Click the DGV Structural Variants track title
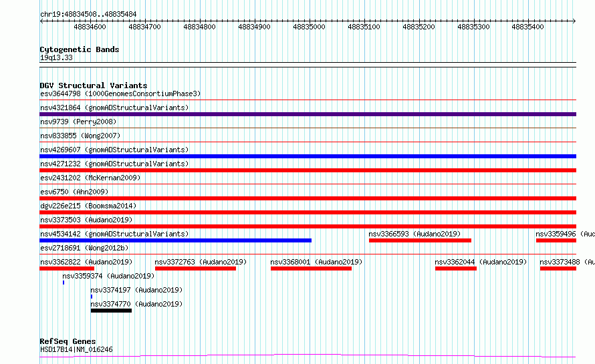The height and width of the screenshot is (364, 595). [94, 85]
